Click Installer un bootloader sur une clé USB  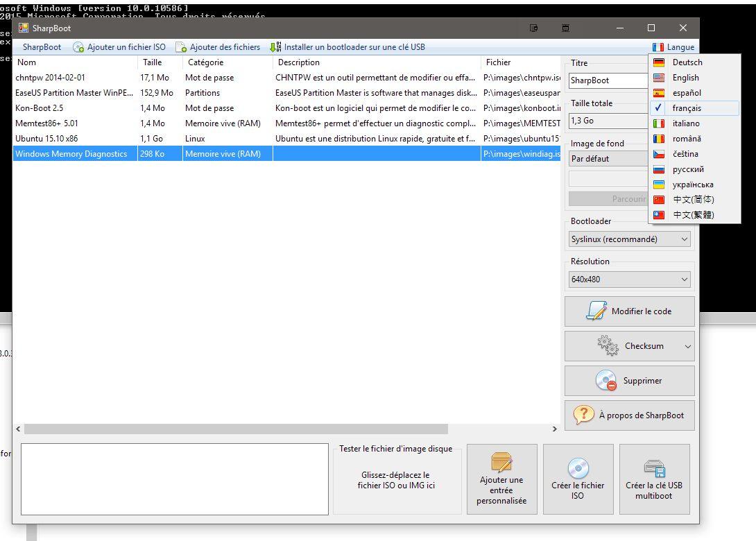point(347,47)
